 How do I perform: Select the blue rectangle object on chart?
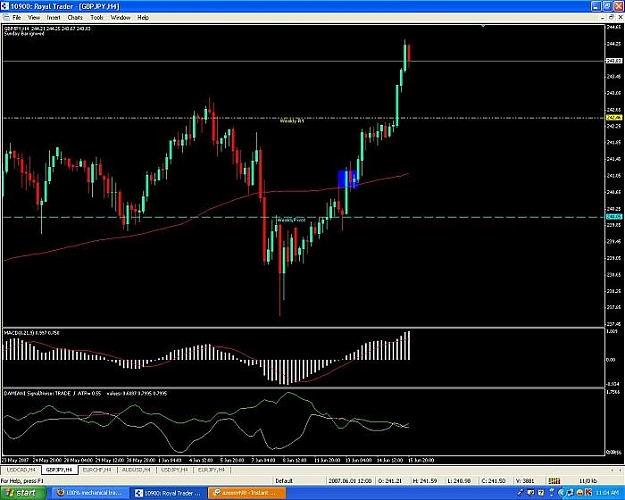point(348,179)
